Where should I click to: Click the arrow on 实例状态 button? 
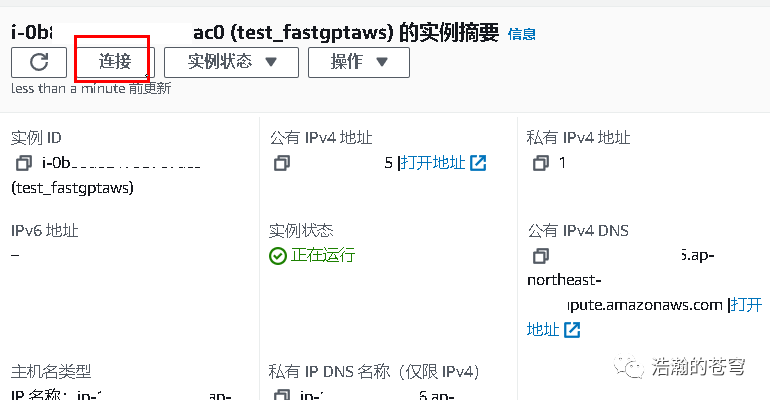270,62
